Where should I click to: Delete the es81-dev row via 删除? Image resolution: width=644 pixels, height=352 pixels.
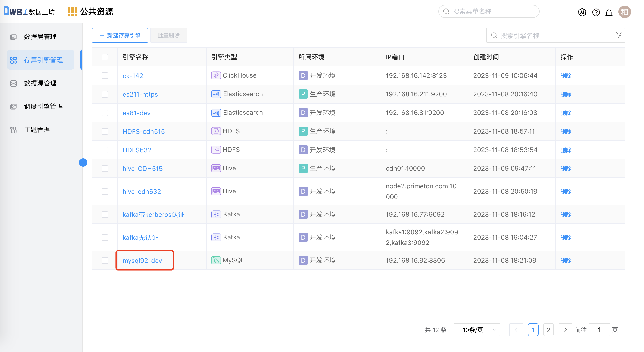[x=566, y=113]
